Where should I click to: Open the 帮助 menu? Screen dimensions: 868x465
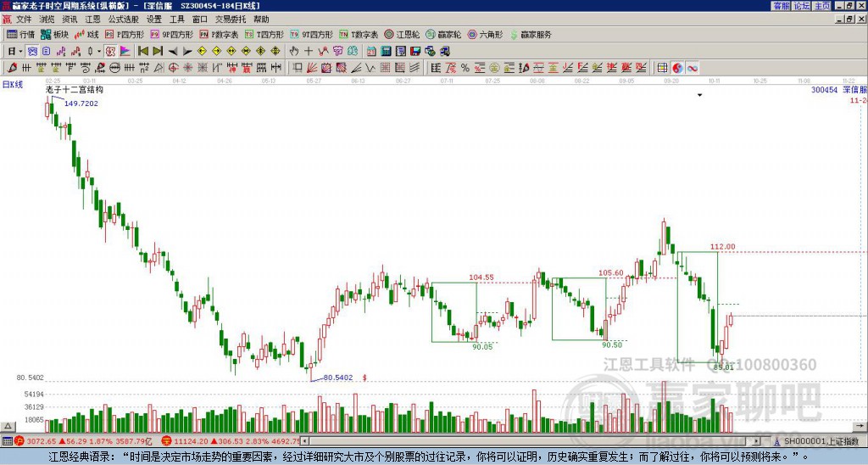261,20
